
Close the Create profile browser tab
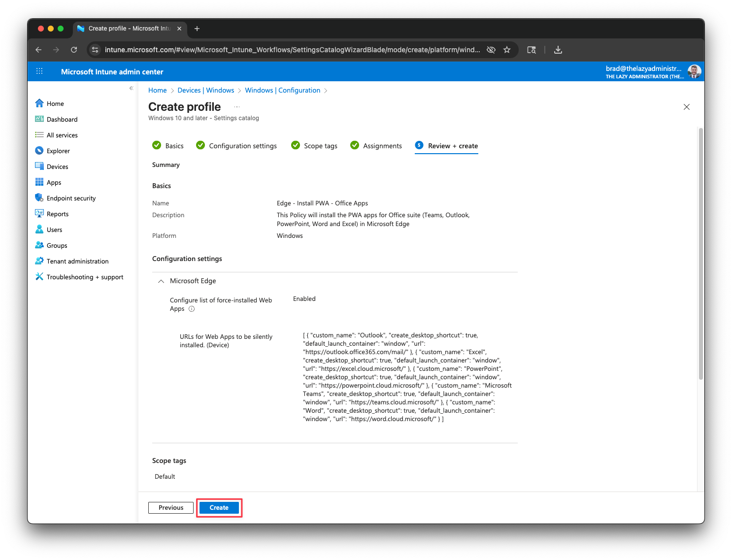[179, 29]
